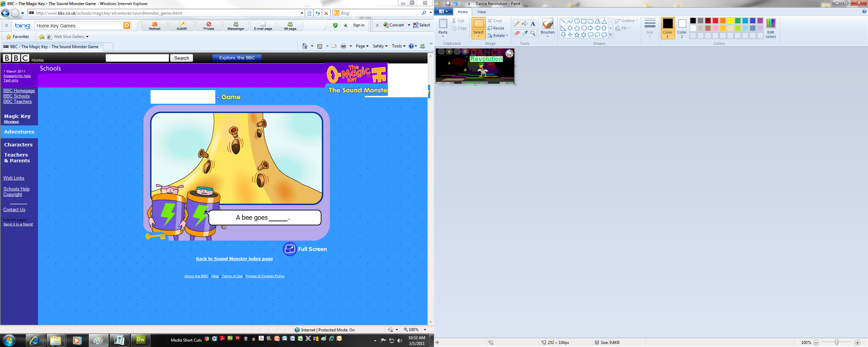This screenshot has width=868, height=347.
Task: Toggle the Select rectangle tool
Action: pos(478,24)
